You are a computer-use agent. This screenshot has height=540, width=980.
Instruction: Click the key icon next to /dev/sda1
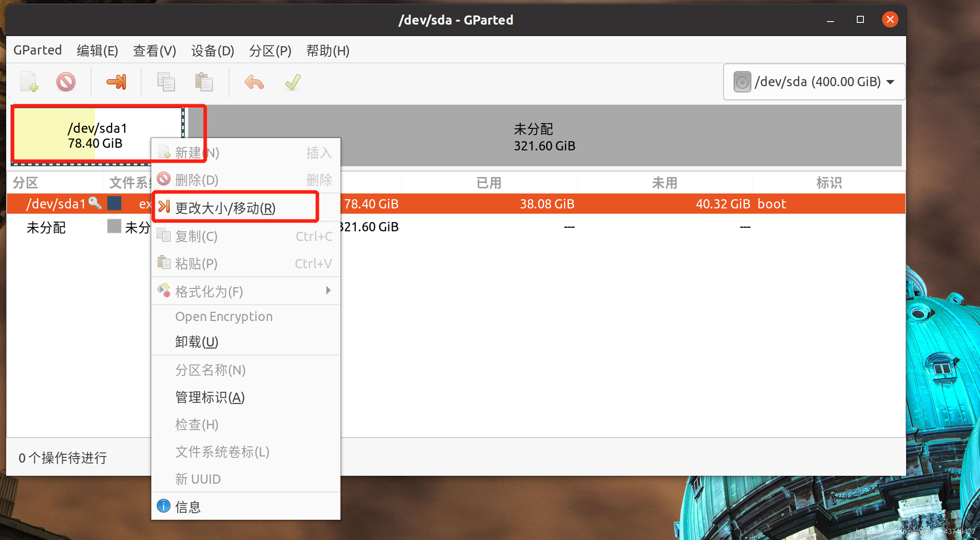(95, 203)
